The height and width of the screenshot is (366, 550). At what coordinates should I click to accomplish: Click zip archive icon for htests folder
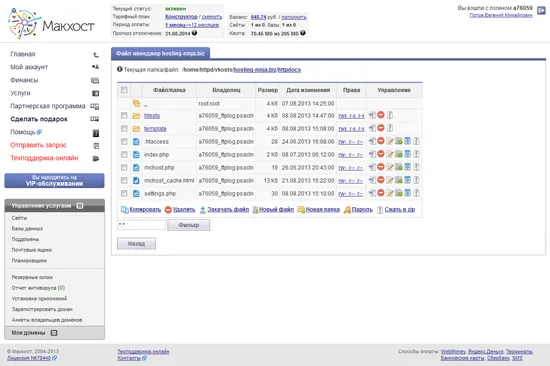click(x=390, y=115)
